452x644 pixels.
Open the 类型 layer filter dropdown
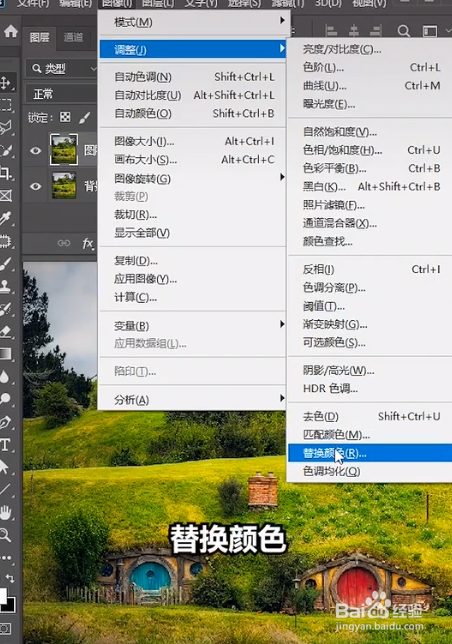pyautogui.click(x=62, y=69)
